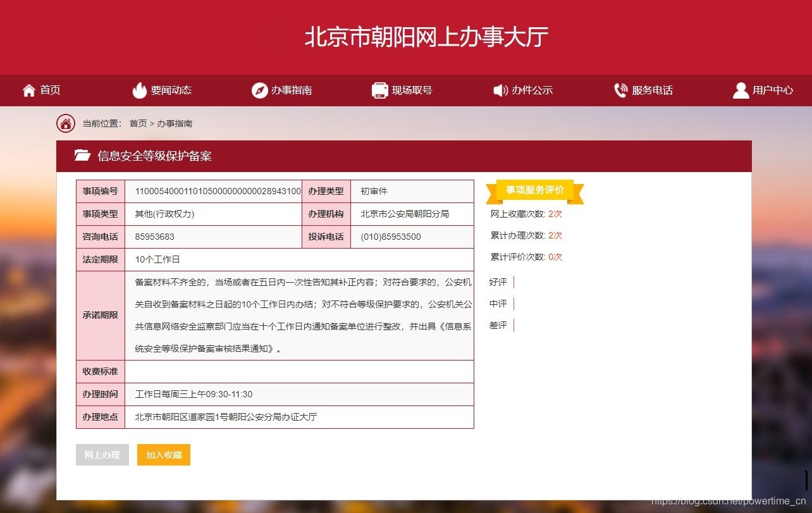Open the 用户中心 navigation menu item

pyautogui.click(x=773, y=90)
